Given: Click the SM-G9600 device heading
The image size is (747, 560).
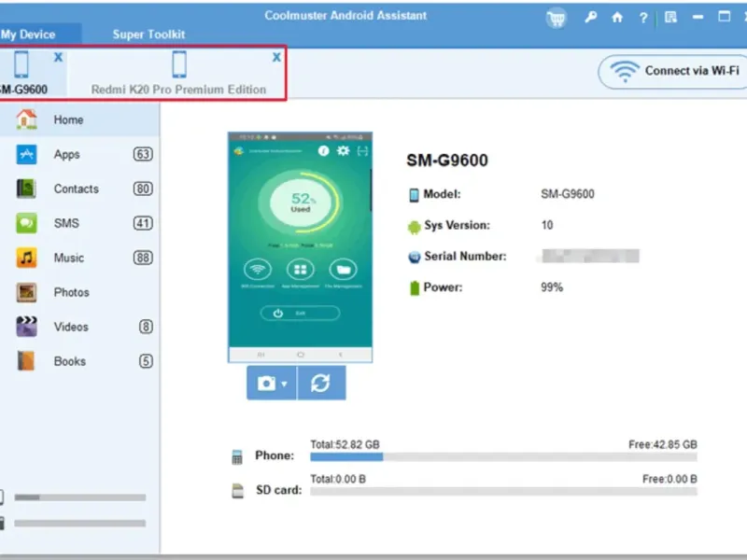Looking at the screenshot, I should (x=447, y=161).
